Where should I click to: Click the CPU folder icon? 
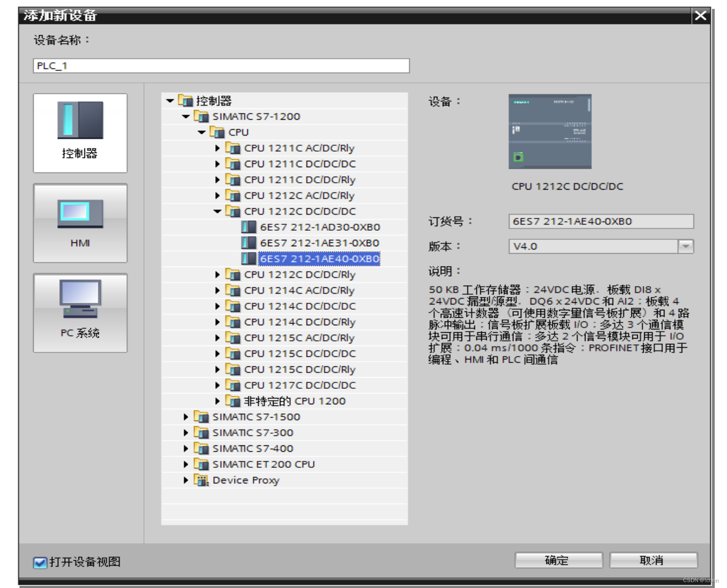click(x=217, y=132)
